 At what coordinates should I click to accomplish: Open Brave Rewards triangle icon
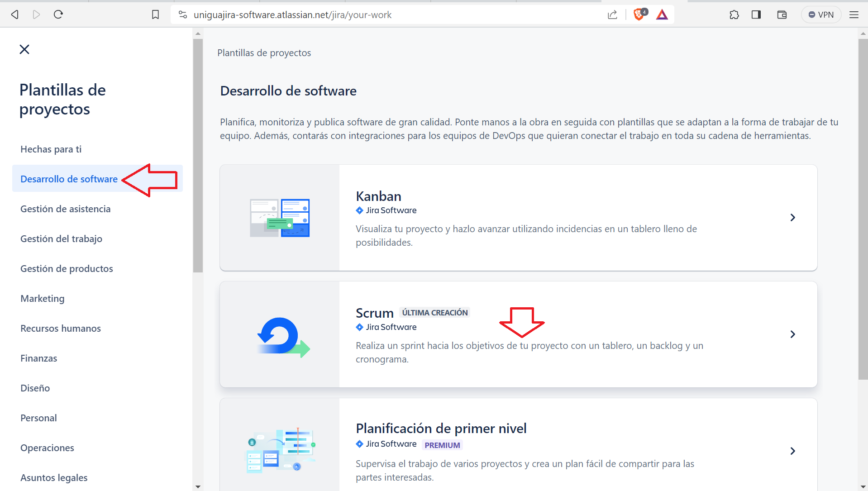coord(662,14)
